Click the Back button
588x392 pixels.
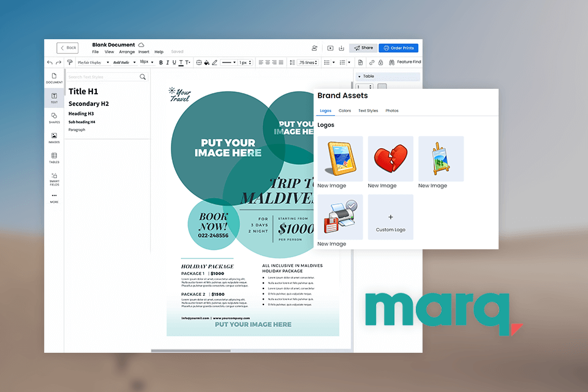67,48
